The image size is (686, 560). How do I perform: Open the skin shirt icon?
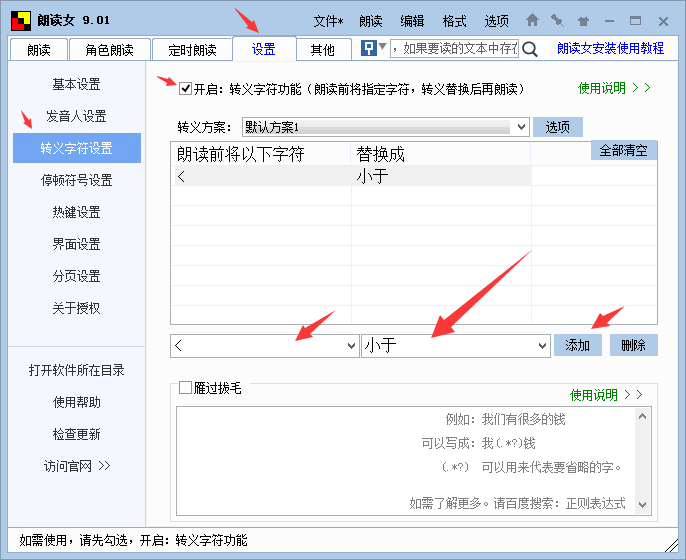click(583, 21)
